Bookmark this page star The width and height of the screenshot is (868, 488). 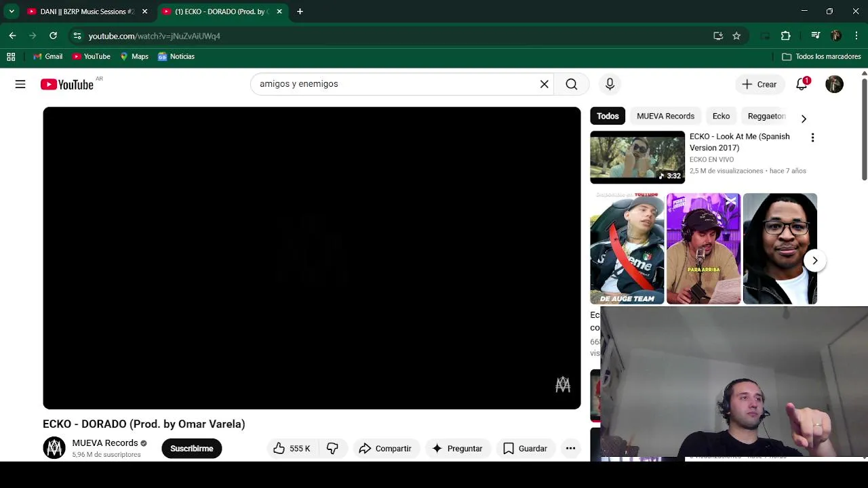click(736, 36)
